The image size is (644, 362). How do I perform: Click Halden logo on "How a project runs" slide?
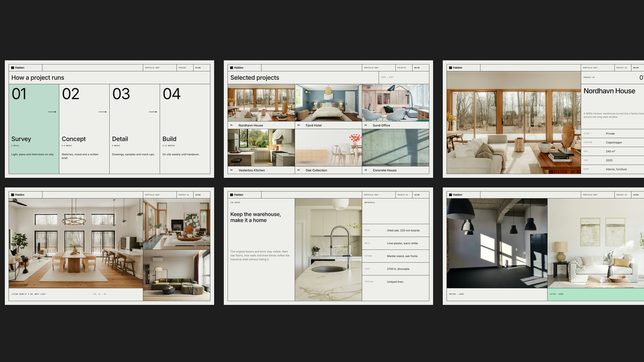[18, 68]
